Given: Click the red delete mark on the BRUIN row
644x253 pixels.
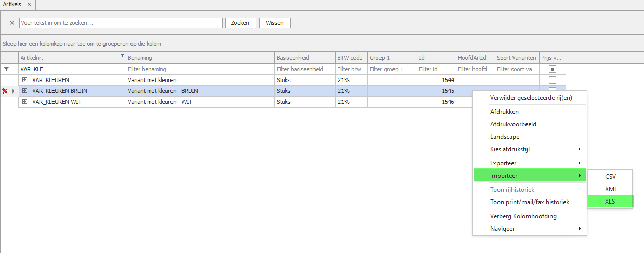Looking at the screenshot, I should coord(5,91).
